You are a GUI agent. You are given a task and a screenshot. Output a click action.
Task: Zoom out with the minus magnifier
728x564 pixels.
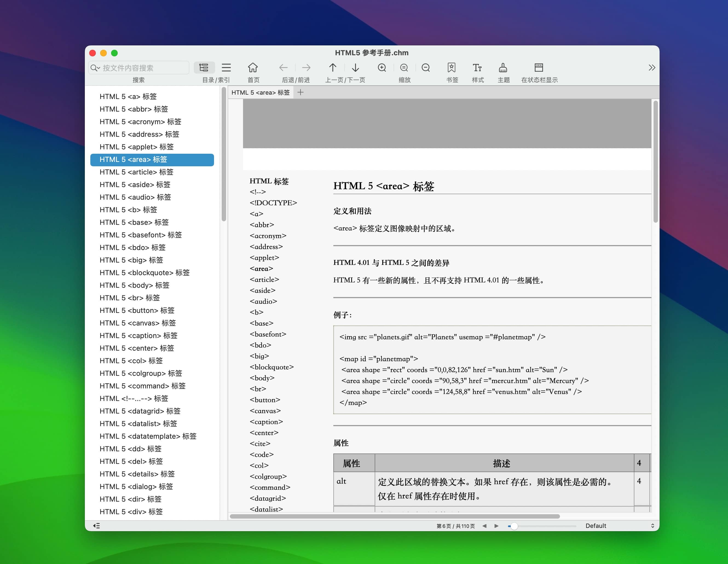426,68
